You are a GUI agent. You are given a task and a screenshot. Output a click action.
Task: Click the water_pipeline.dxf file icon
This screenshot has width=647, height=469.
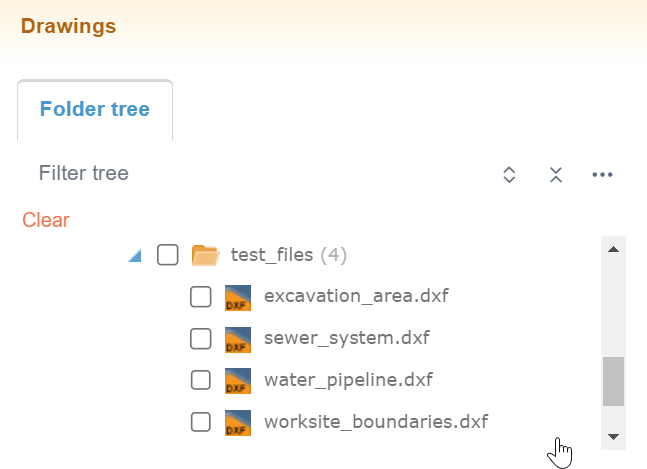tap(237, 381)
